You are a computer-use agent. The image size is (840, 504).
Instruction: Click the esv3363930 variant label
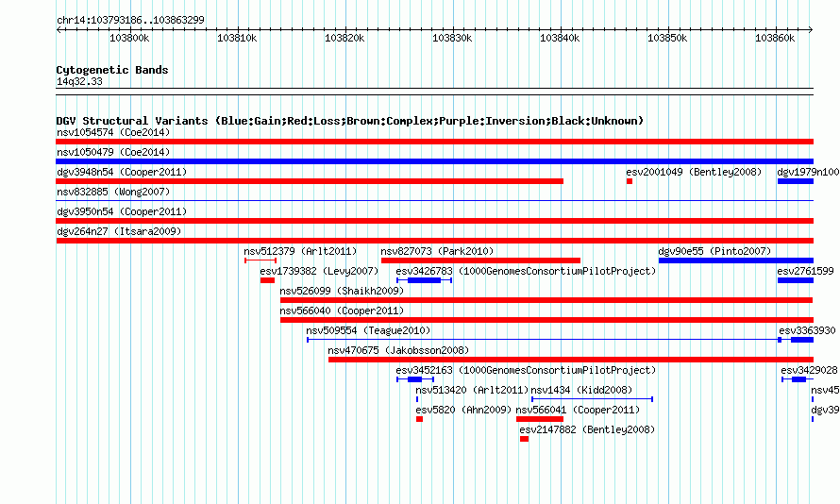(807, 330)
